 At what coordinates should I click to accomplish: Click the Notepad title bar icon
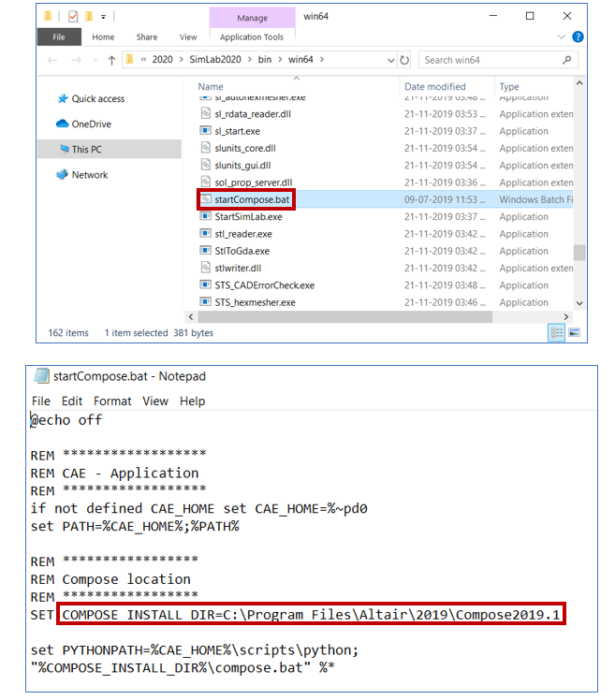tap(41, 376)
